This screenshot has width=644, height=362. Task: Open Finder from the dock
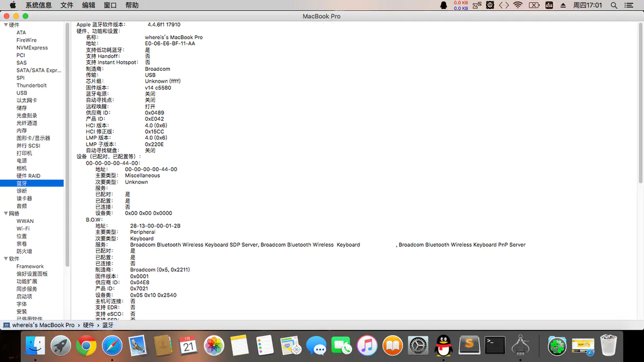[x=35, y=345]
